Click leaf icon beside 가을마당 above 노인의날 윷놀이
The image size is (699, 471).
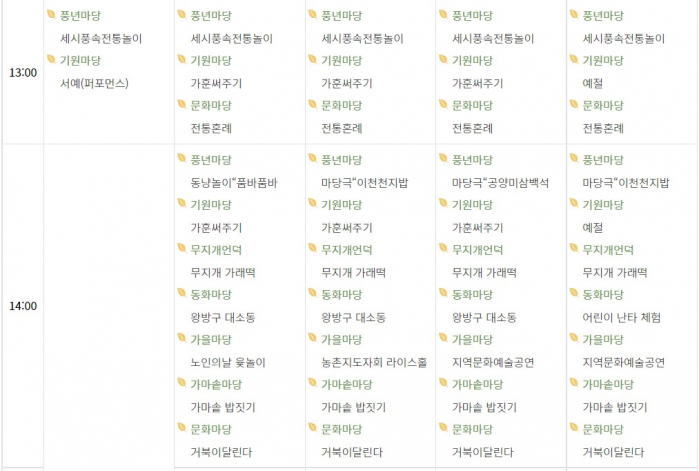(182, 339)
